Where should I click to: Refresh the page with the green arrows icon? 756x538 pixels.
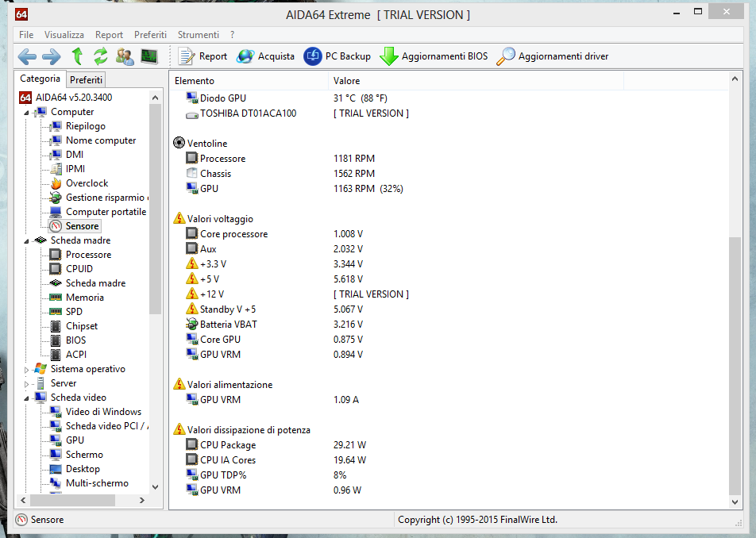(100, 56)
